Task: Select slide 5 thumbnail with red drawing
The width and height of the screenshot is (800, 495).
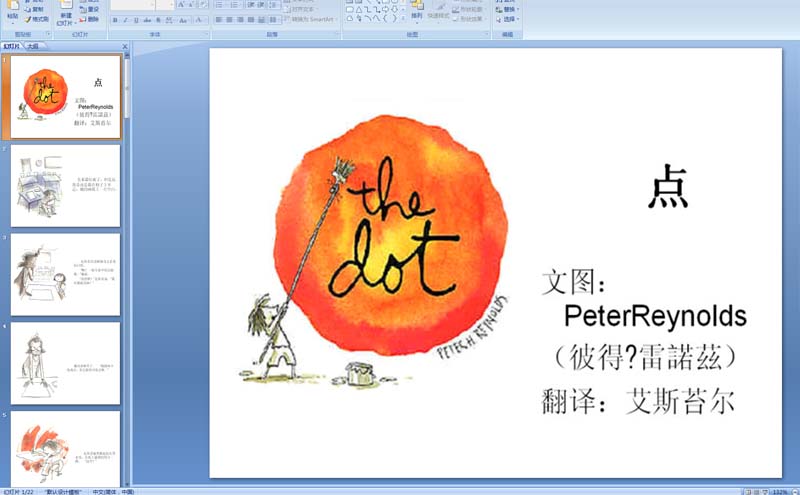Action: (x=65, y=449)
